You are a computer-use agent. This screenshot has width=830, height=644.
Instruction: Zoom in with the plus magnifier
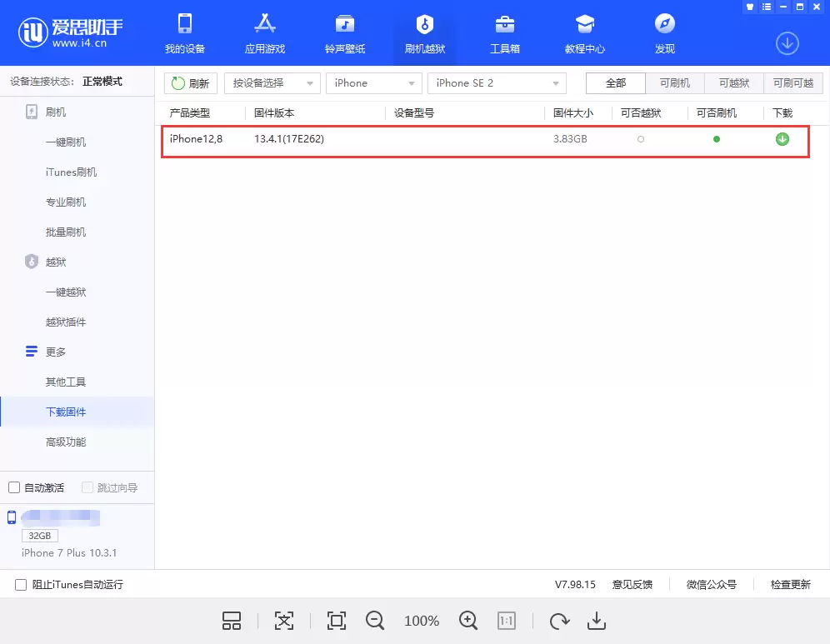pyautogui.click(x=468, y=621)
